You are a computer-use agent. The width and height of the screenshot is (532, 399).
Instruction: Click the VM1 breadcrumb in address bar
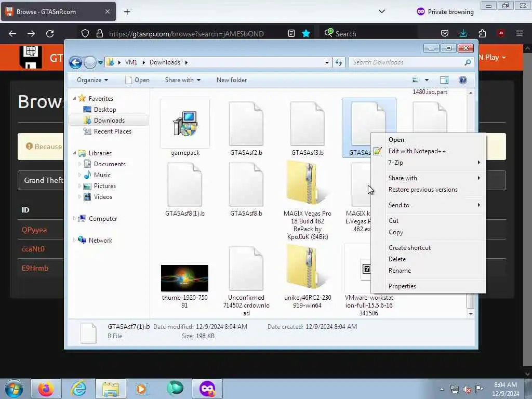click(131, 62)
